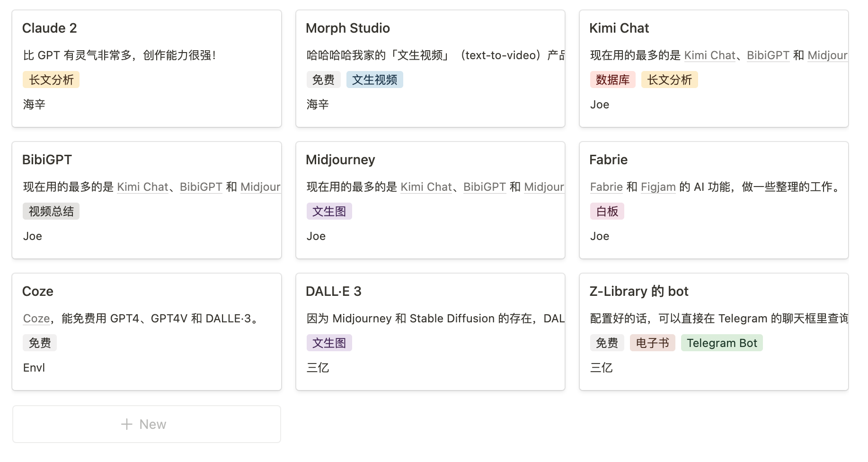Click 数据库 tag on Kimi Chat card
Viewport: 868px width, 462px height.
612,80
